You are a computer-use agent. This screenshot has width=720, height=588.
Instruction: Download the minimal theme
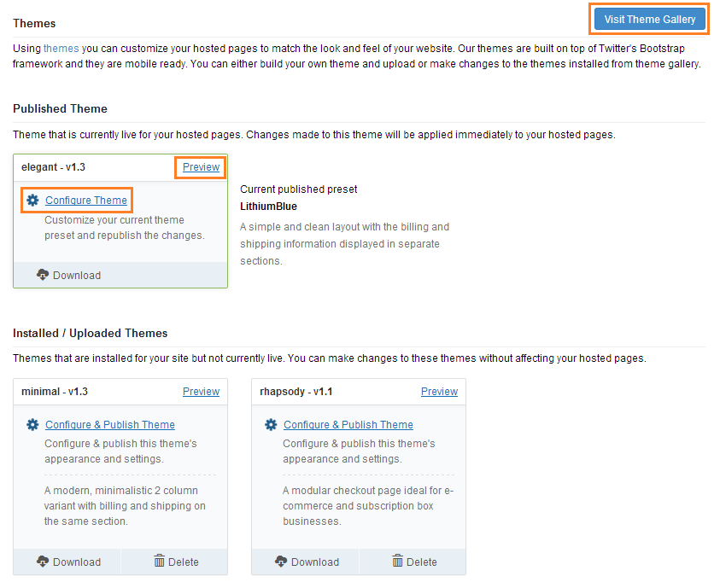(76, 562)
